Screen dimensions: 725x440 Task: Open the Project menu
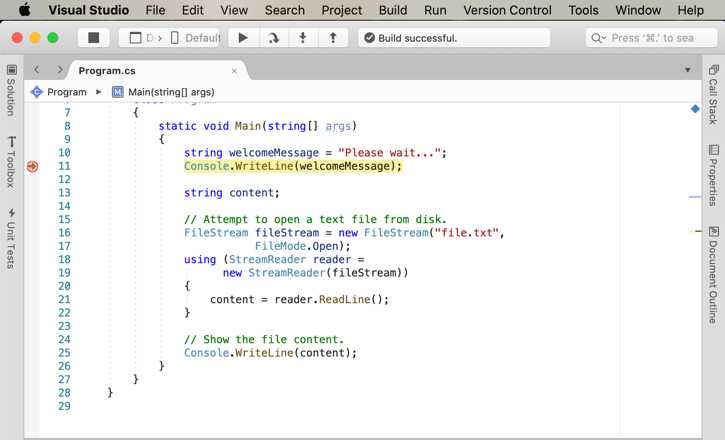[342, 10]
